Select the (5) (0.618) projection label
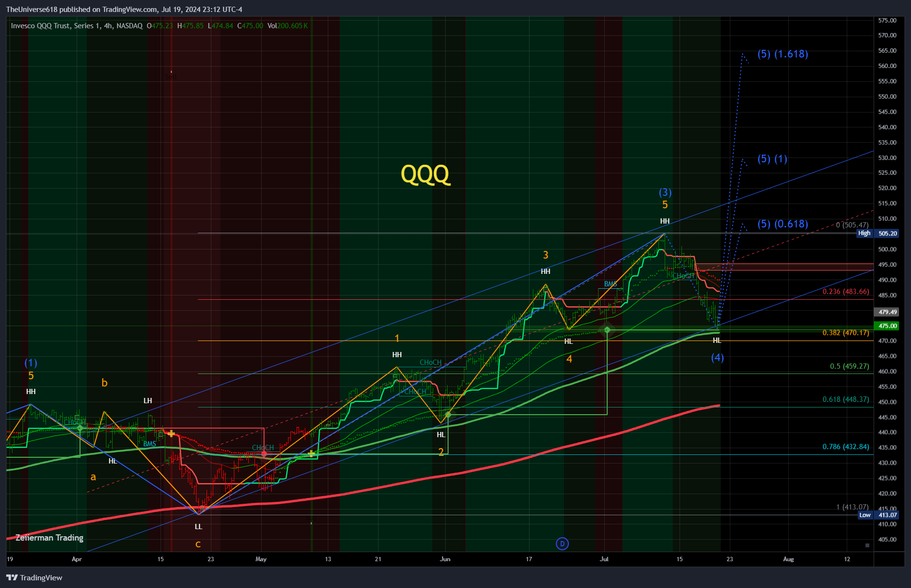Screen dimensions: 911x588 [x=783, y=224]
